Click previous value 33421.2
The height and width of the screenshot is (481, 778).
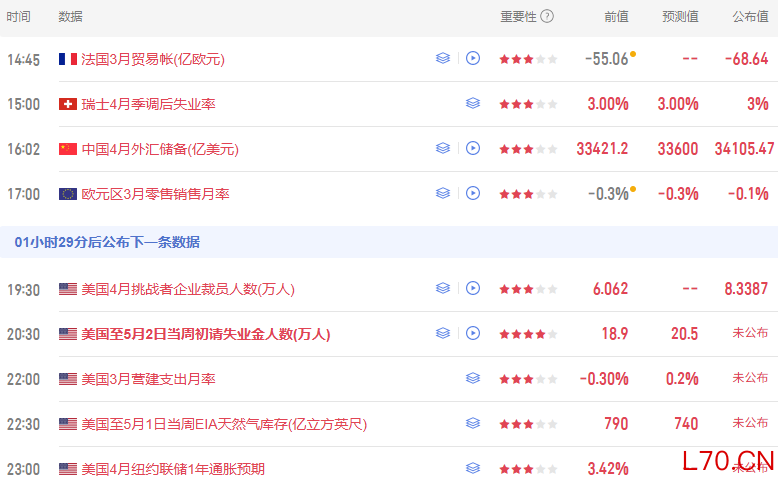(602, 148)
